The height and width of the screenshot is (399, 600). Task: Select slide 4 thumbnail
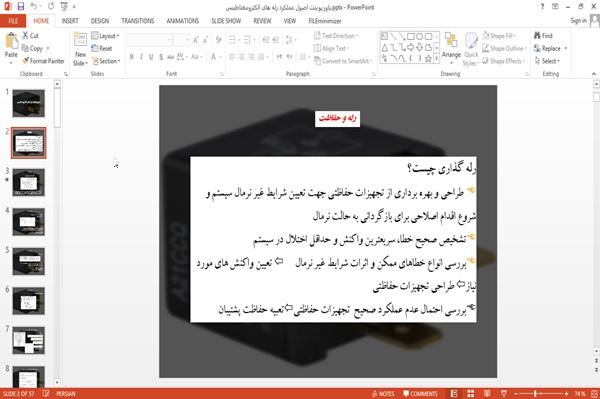pos(29,222)
